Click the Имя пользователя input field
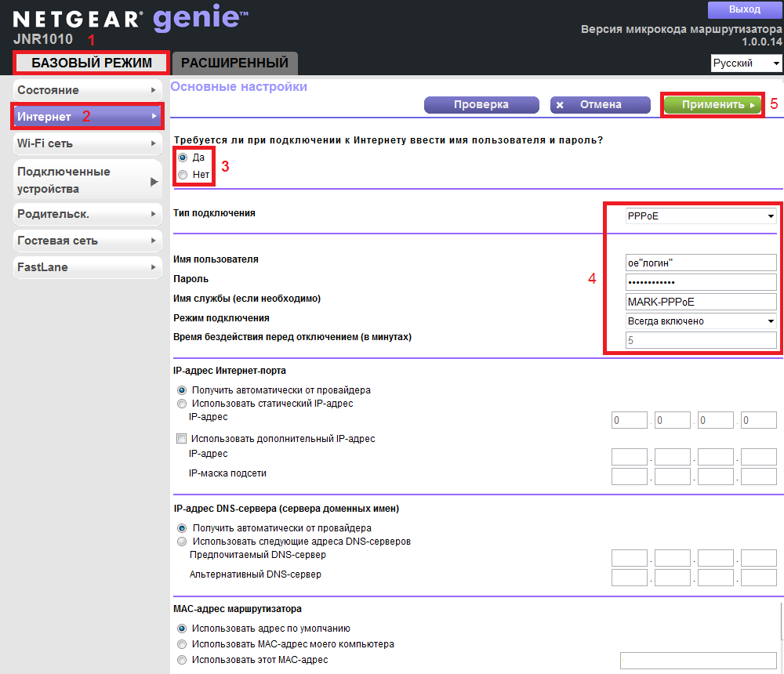This screenshot has width=784, height=674. click(700, 263)
